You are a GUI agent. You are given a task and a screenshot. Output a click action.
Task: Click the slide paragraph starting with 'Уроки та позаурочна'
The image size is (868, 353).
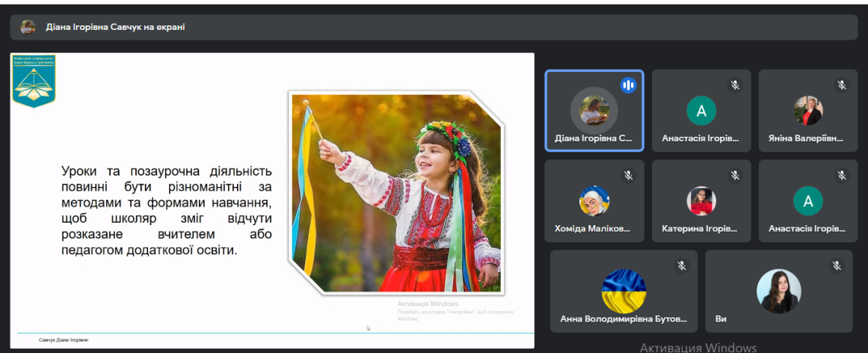166,211
